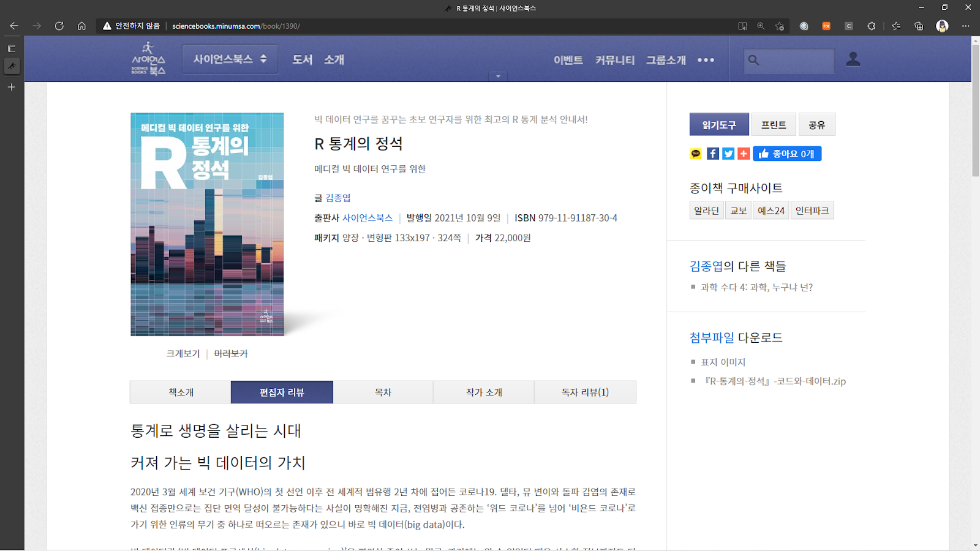Viewport: 980px width, 551px height.
Task: Open the 이벤트 menu
Action: [568, 60]
